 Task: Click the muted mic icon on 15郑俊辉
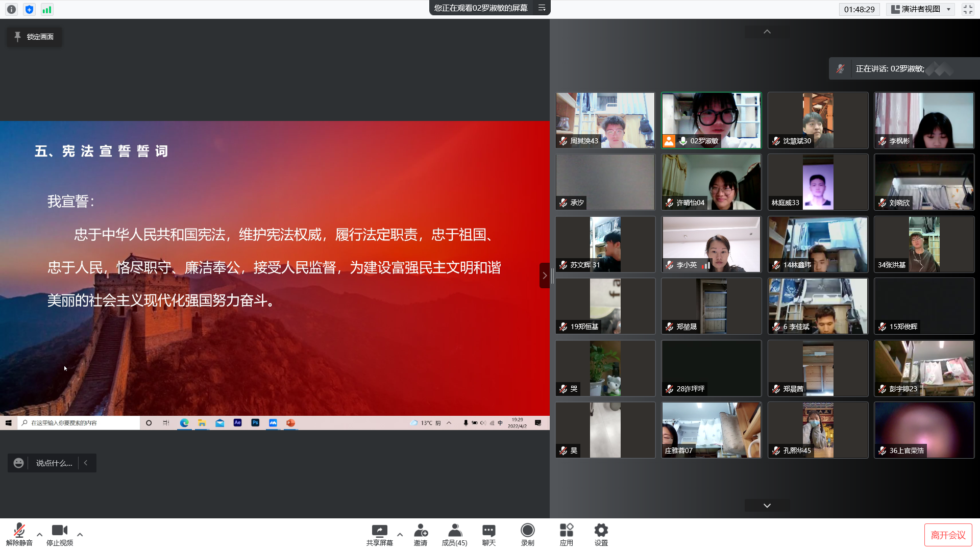click(882, 327)
